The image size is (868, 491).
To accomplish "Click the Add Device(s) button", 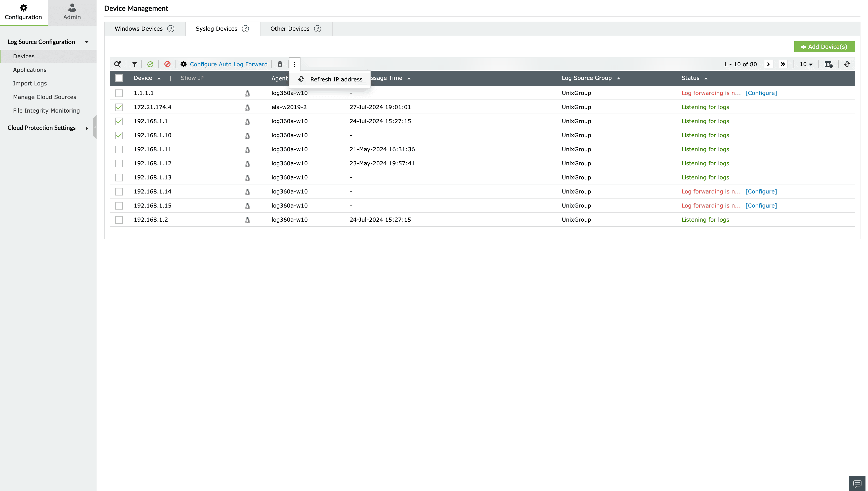I will 824,47.
